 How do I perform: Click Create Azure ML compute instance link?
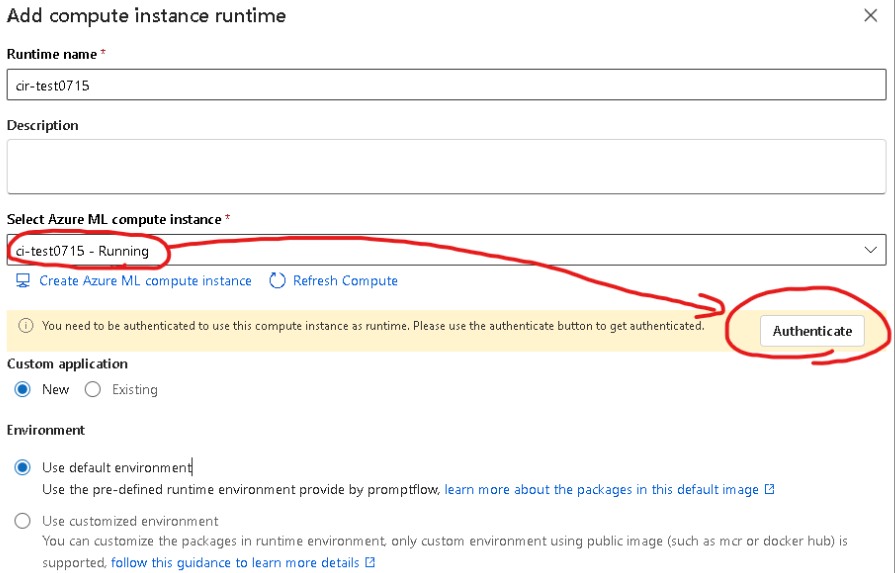145,281
